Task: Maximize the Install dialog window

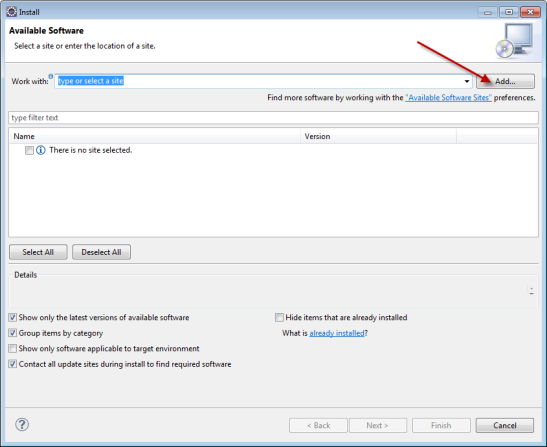Action: [509, 12]
